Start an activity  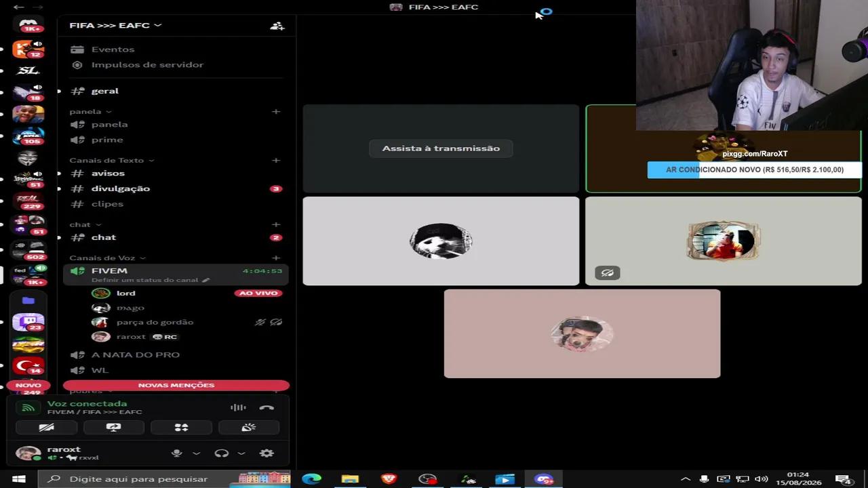point(181,428)
